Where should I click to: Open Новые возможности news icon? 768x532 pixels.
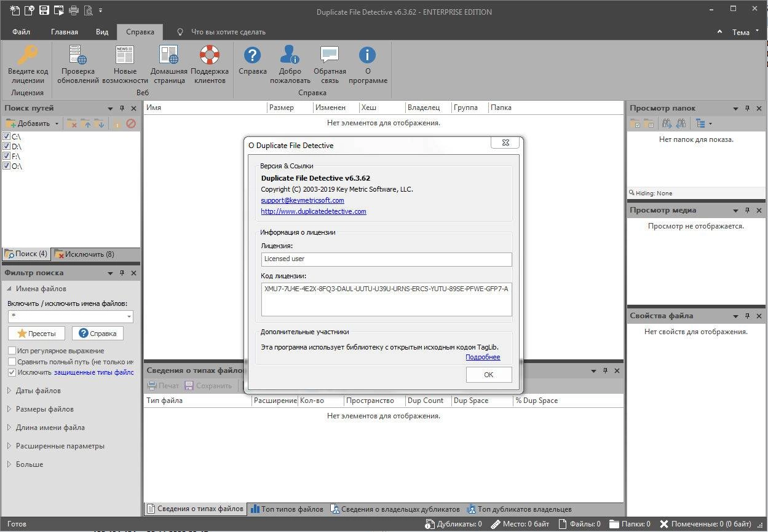pyautogui.click(x=125, y=55)
